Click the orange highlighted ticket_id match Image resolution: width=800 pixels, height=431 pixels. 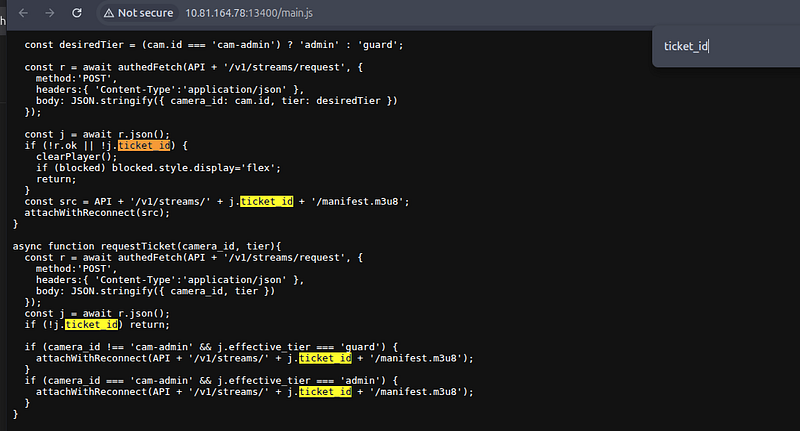[144, 145]
